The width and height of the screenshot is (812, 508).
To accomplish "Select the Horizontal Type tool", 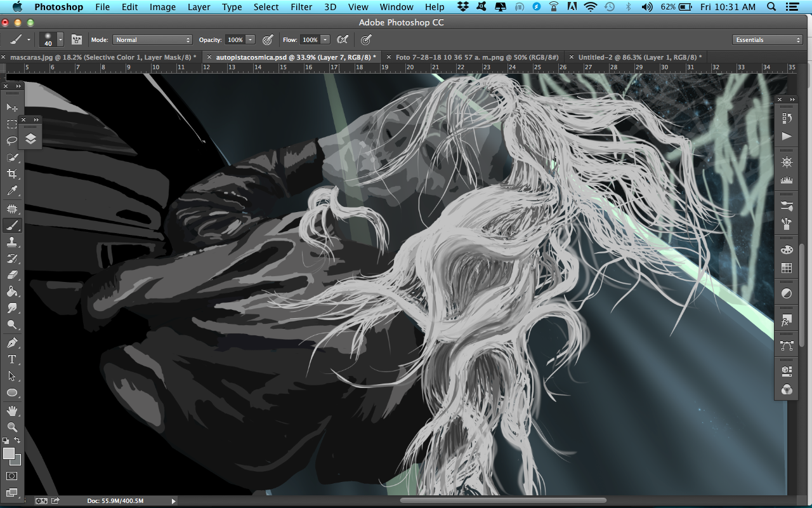I will click(x=12, y=359).
